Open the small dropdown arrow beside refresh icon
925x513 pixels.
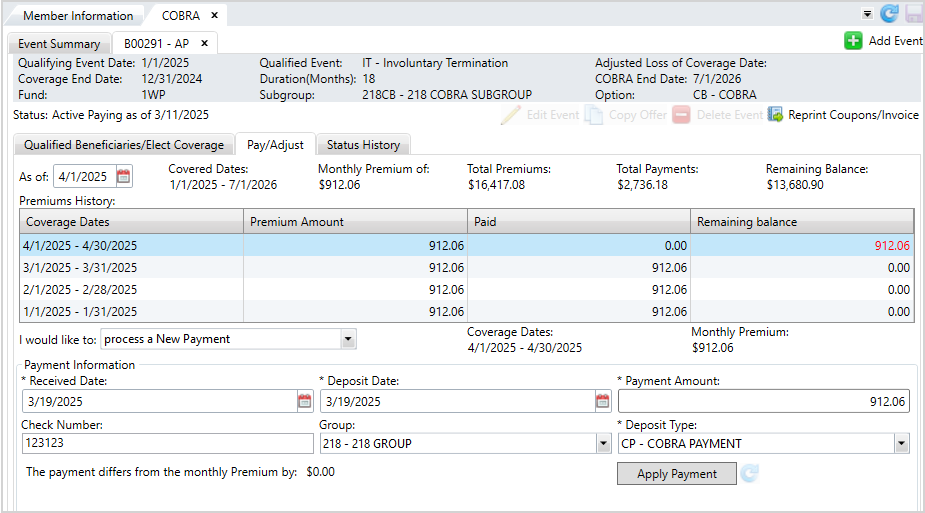867,14
